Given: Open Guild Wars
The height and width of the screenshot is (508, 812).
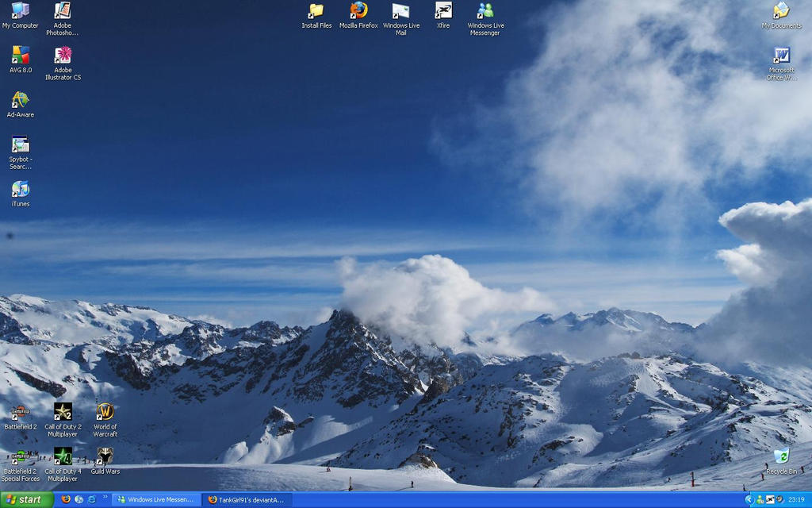Looking at the screenshot, I should point(105,458).
